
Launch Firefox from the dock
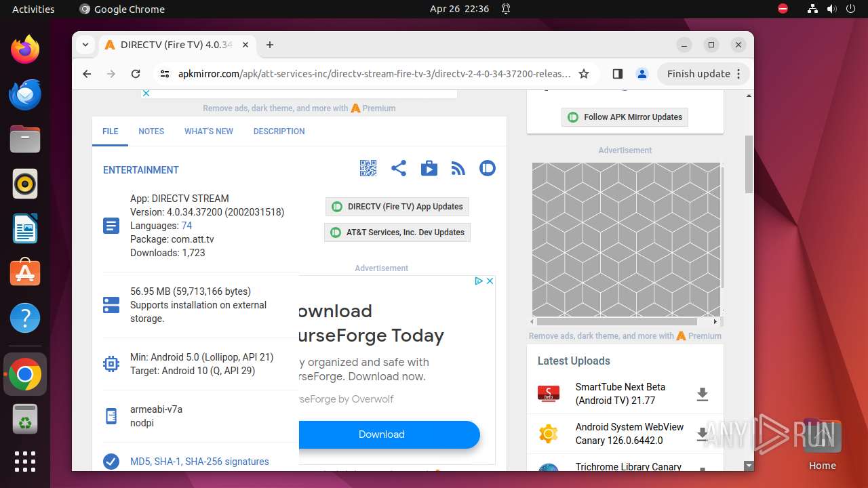click(25, 49)
